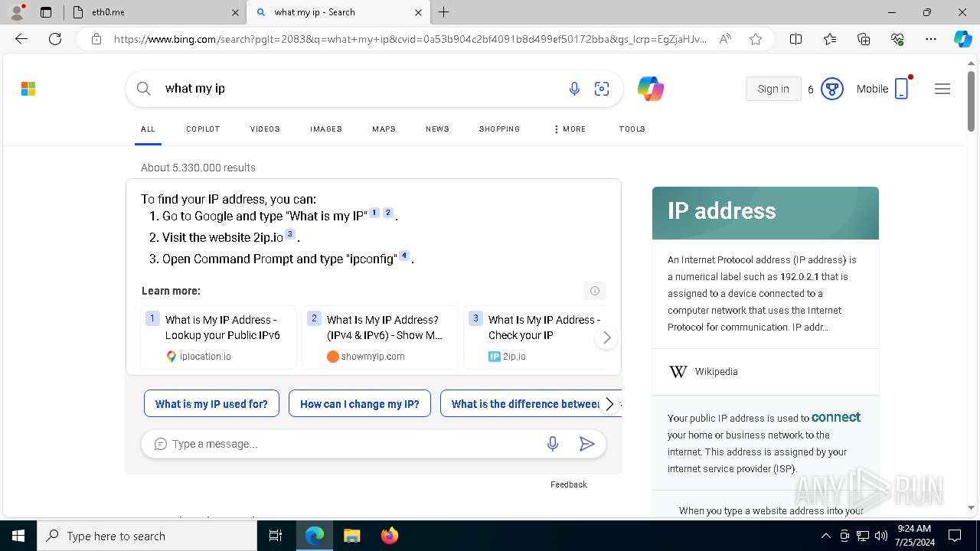This screenshot has width=980, height=551.
Task: Toggle split screen view
Action: 795,39
